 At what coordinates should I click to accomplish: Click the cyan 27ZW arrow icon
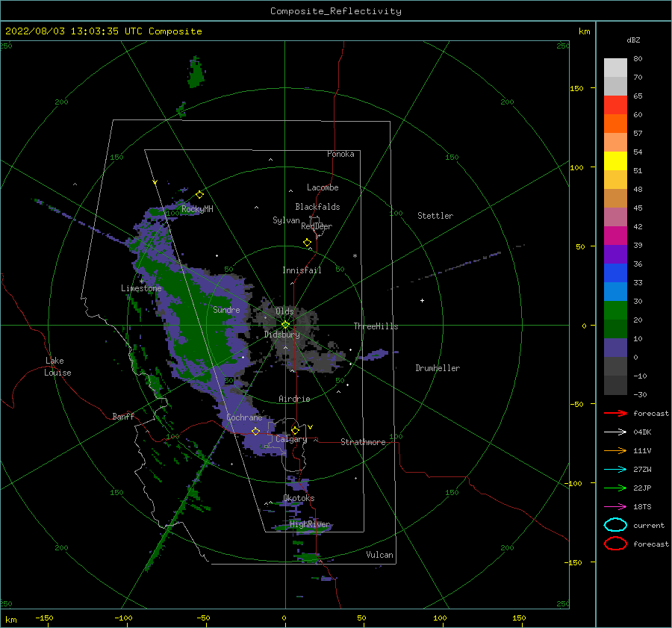point(615,470)
